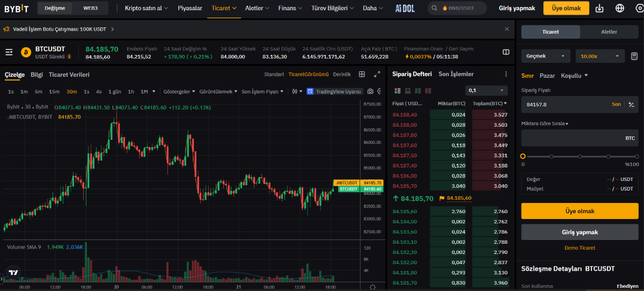Select the 15m timeframe
This screenshot has width=644, height=291.
54,92
